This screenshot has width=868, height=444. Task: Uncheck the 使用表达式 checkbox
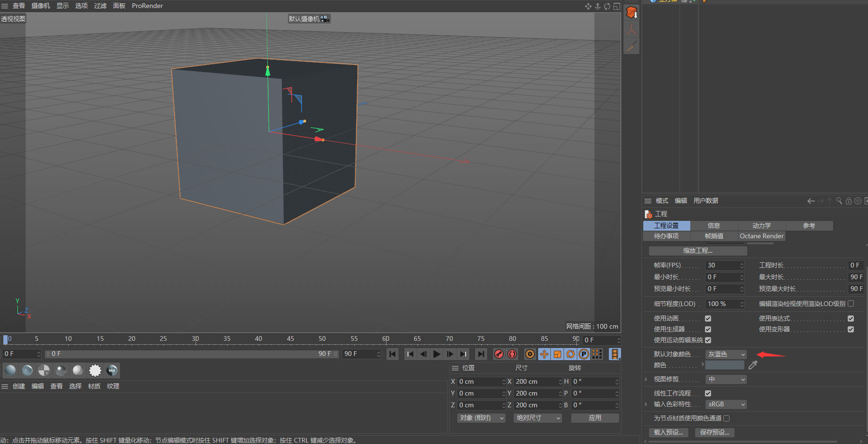point(851,319)
